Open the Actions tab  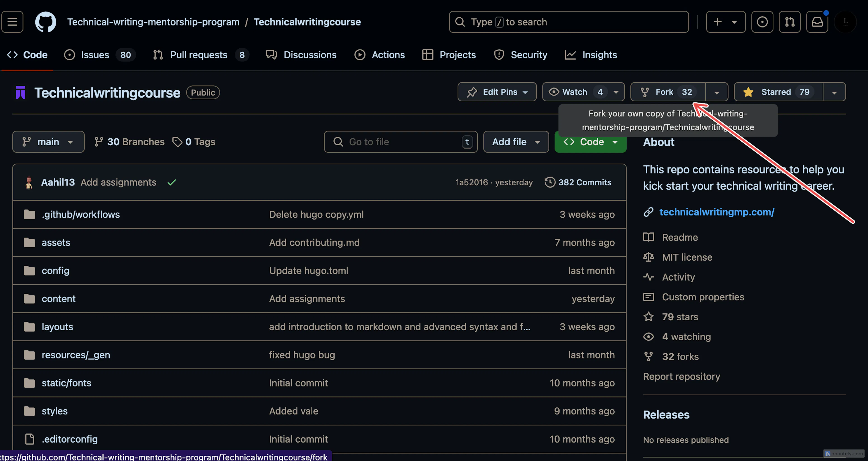click(380, 55)
